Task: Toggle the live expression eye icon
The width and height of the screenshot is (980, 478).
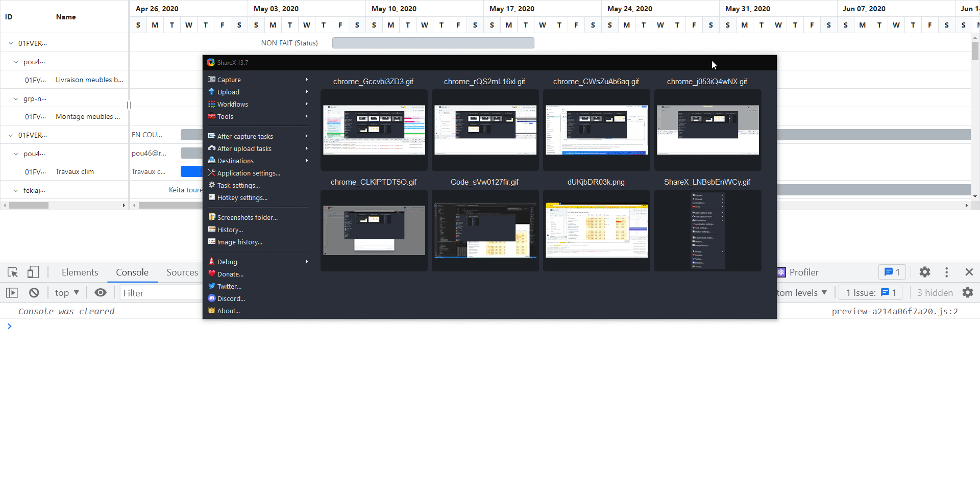Action: coord(101,293)
